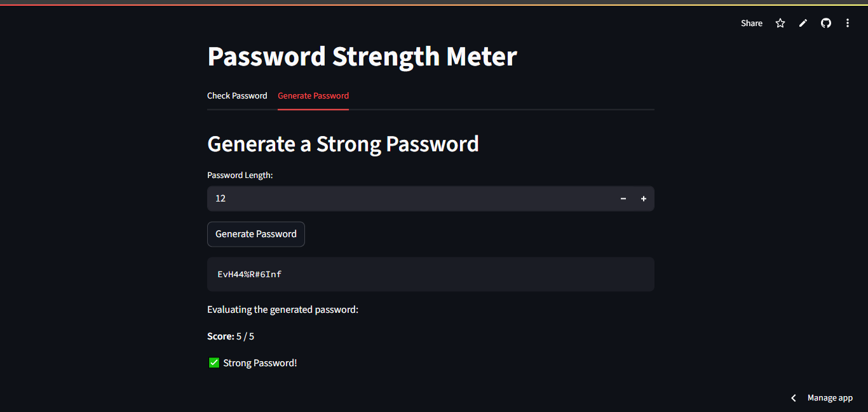Click the Password Length label
The width and height of the screenshot is (868, 412).
pos(240,175)
